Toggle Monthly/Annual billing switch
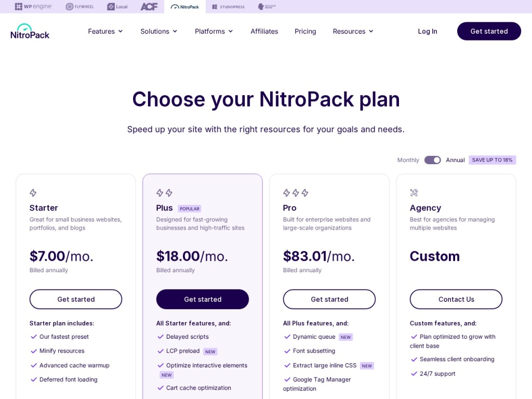This screenshot has width=532, height=399. 432,160
